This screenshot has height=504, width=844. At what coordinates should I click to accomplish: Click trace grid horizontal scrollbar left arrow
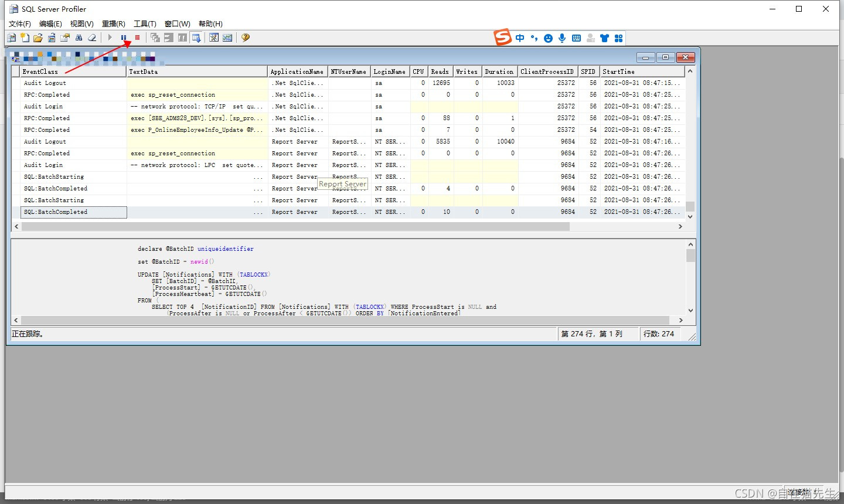[x=16, y=226]
